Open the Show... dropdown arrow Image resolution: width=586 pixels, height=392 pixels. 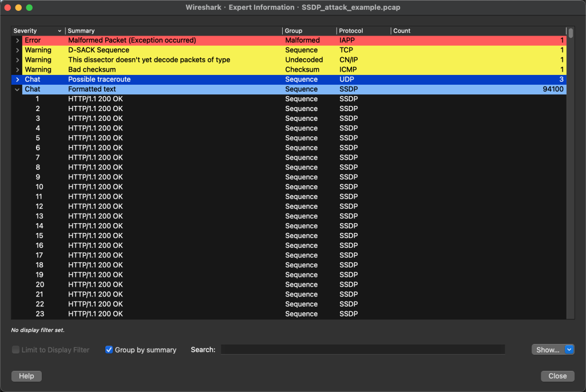pyautogui.click(x=569, y=350)
